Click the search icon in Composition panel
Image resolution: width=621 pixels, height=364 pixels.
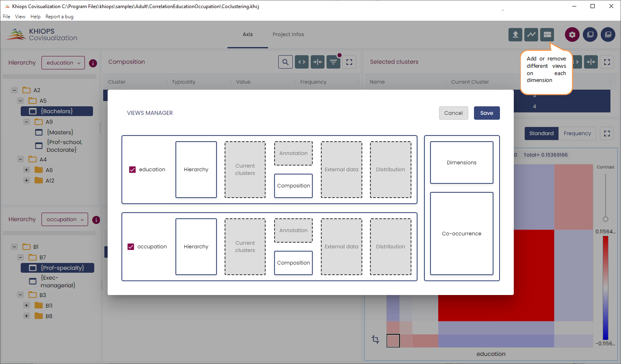[286, 62]
